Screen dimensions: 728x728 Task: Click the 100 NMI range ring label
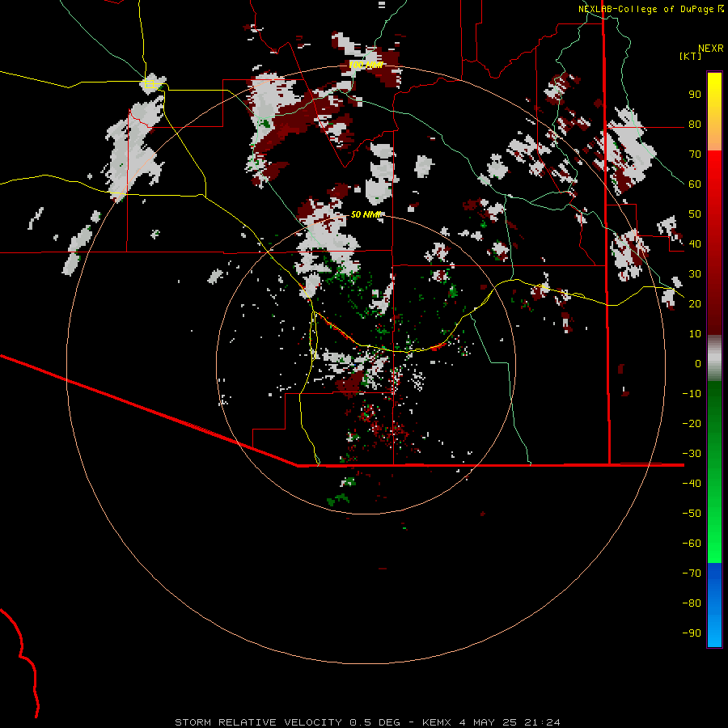[366, 65]
